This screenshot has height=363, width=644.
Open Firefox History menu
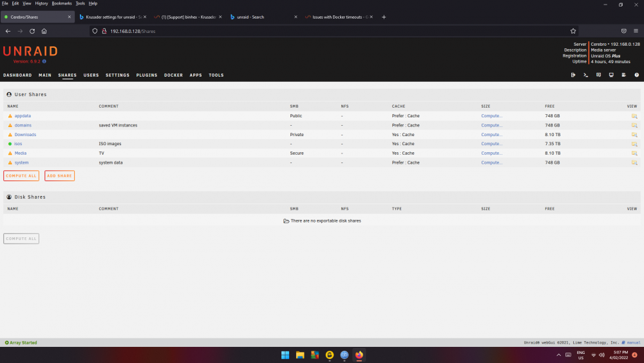pos(41,3)
